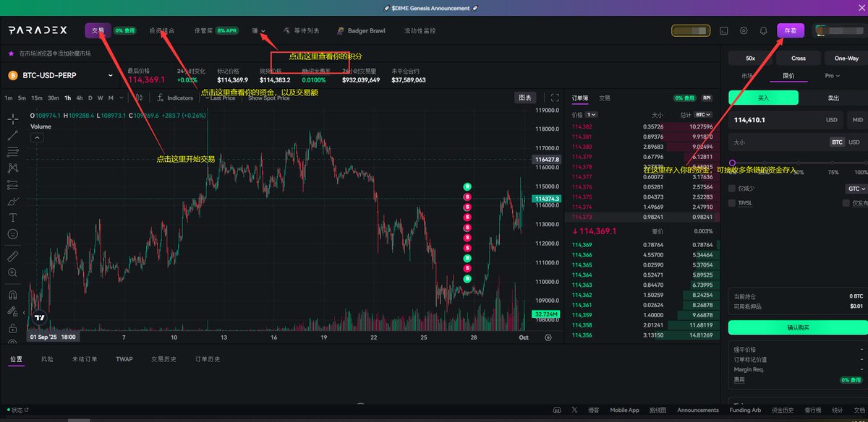
Task: Open the Fibonacci retracement tool
Action: click(12, 151)
